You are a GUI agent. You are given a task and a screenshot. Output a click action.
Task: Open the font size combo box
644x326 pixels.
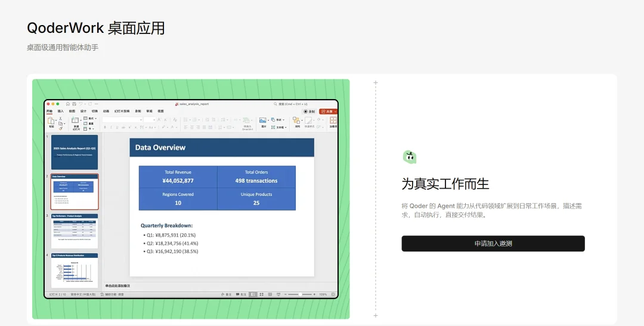click(149, 119)
